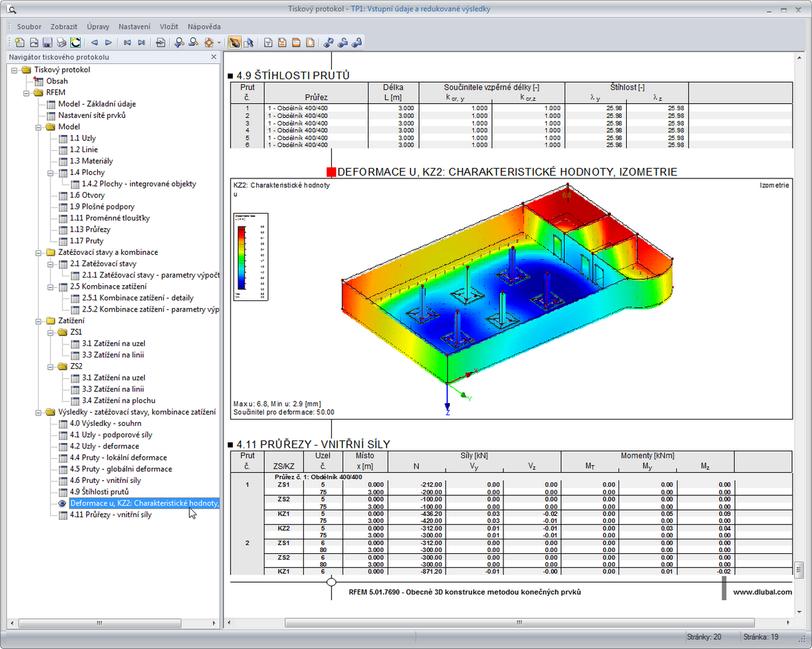Image resolution: width=812 pixels, height=649 pixels.
Task: Click the www.dlubal.com footer link
Action: 762,592
